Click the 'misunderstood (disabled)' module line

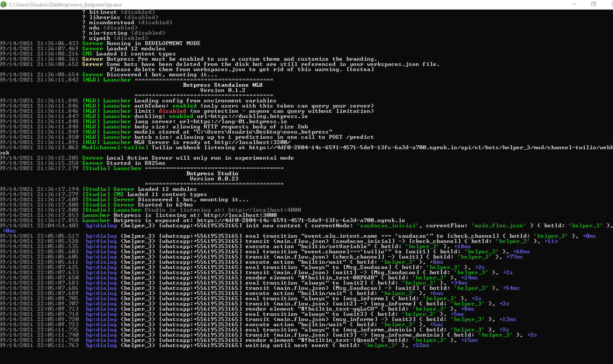127,23
